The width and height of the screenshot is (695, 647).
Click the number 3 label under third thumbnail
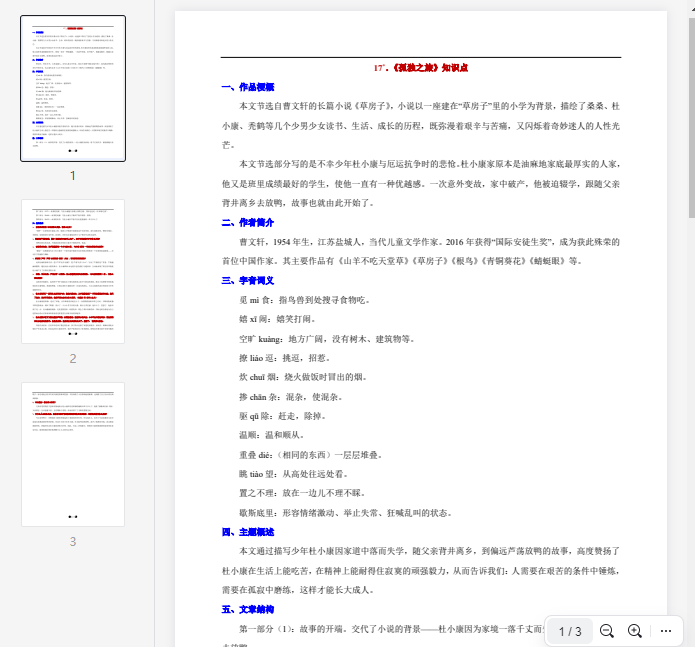[73, 542]
